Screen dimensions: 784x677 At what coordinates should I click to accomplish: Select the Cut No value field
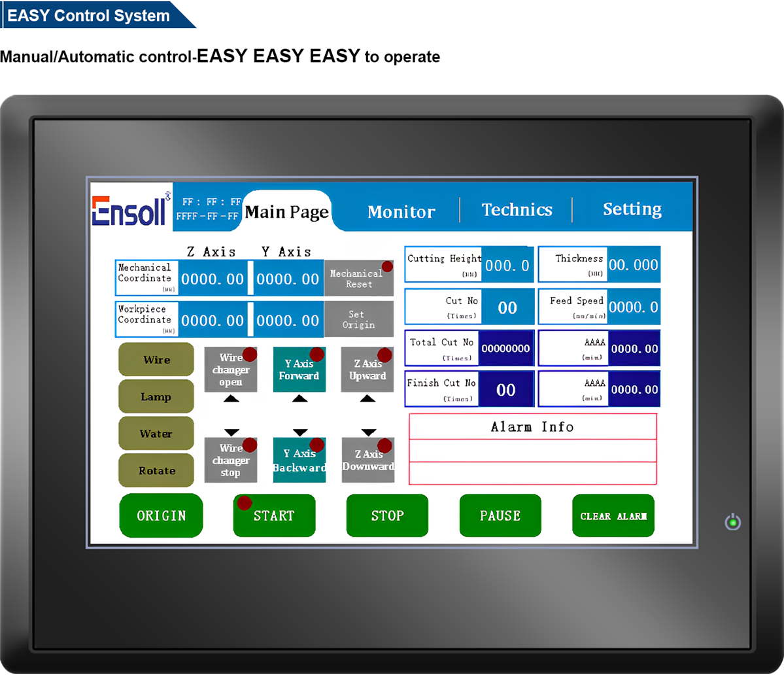507,307
